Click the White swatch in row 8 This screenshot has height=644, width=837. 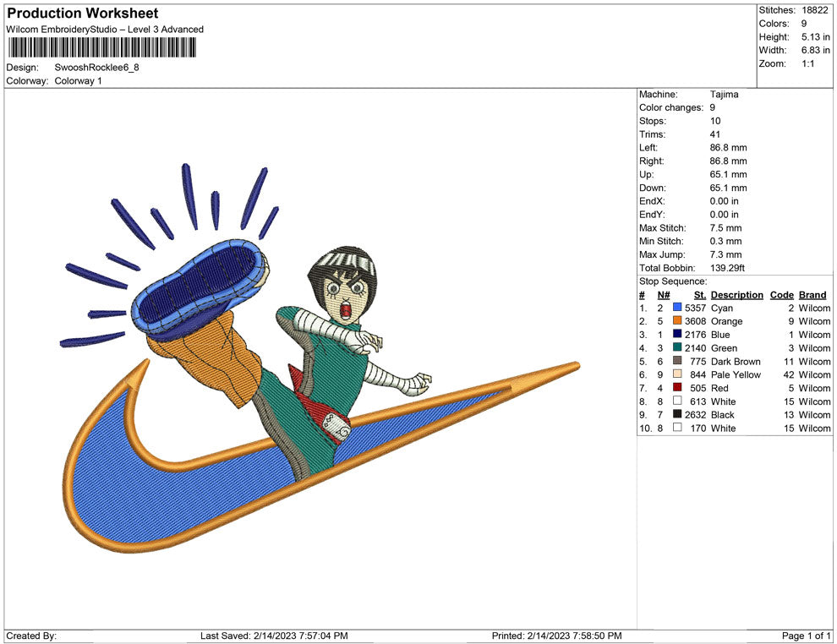click(677, 401)
